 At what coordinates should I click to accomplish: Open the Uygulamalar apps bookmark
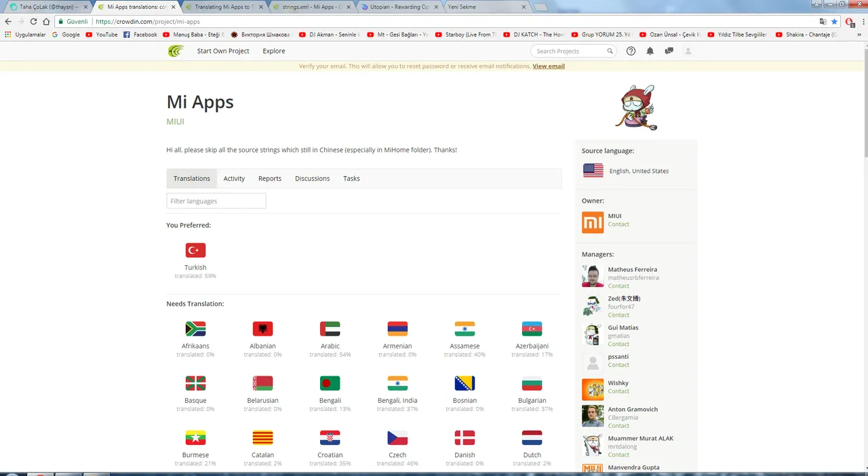point(26,35)
